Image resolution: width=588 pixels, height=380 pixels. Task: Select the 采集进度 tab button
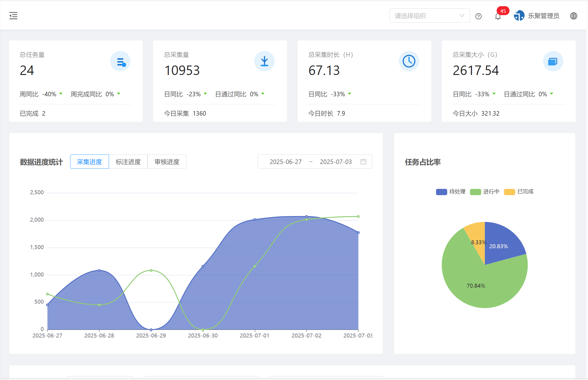[x=89, y=162]
